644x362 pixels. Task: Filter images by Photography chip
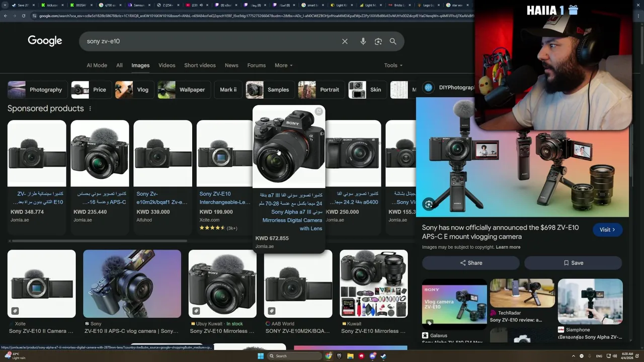(37, 89)
